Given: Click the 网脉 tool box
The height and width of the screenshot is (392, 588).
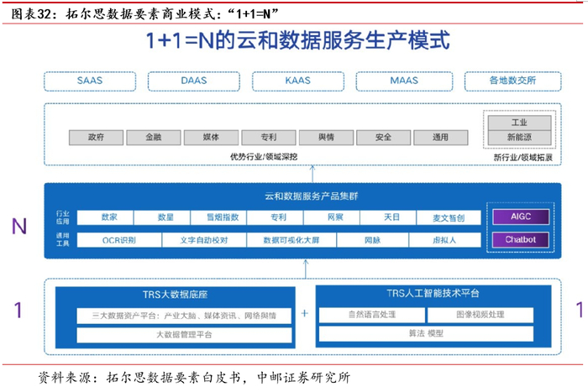Looking at the screenshot, I should coord(373,240).
